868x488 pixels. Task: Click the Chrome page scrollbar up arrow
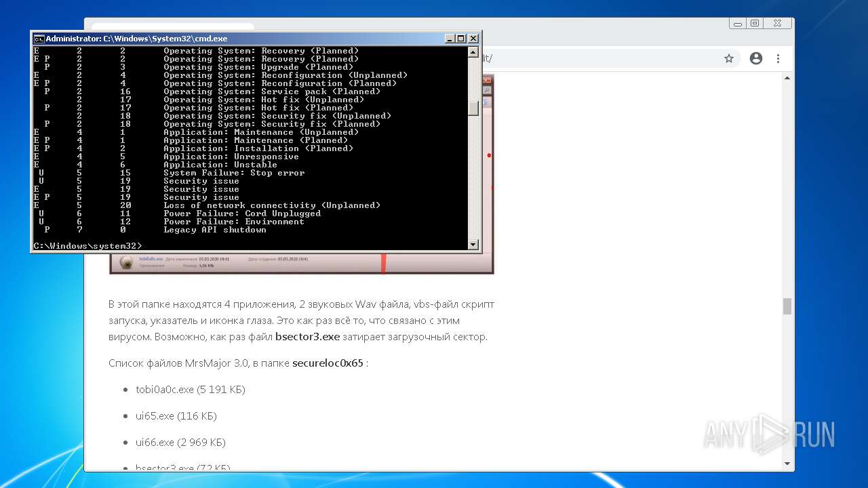coord(787,79)
